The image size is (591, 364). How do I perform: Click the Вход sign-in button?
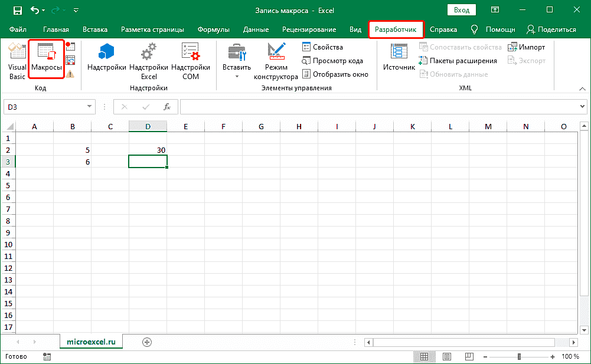coord(462,10)
